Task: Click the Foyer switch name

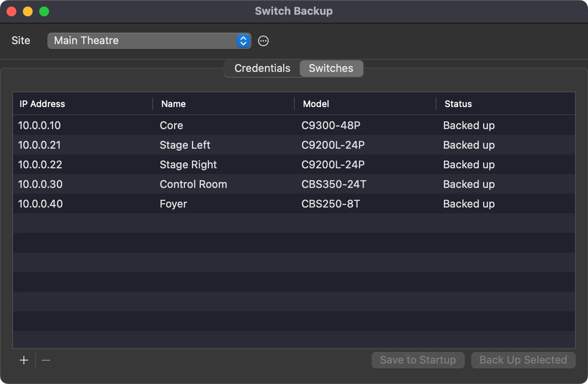Action: [x=174, y=204]
